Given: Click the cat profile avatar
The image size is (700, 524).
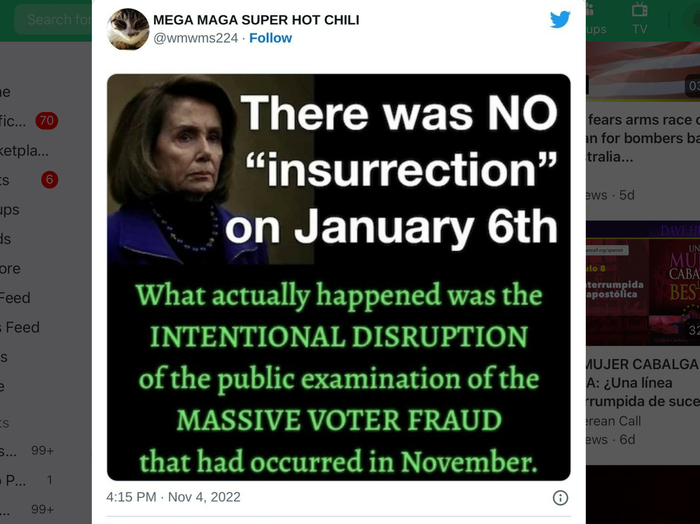Looking at the screenshot, I should click(128, 29).
